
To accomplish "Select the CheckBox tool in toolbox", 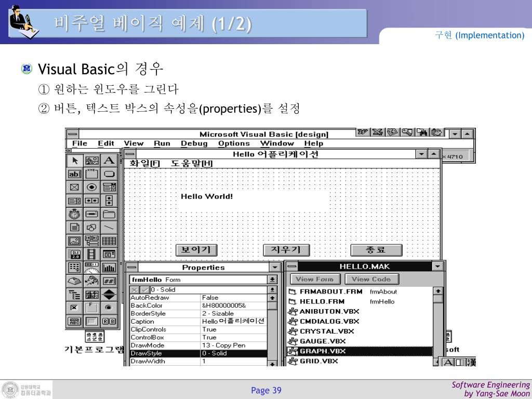I will 75,187.
